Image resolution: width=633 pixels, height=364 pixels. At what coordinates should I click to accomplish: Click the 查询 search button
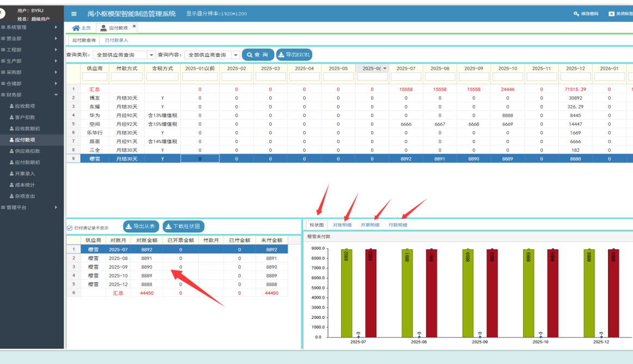pos(257,55)
